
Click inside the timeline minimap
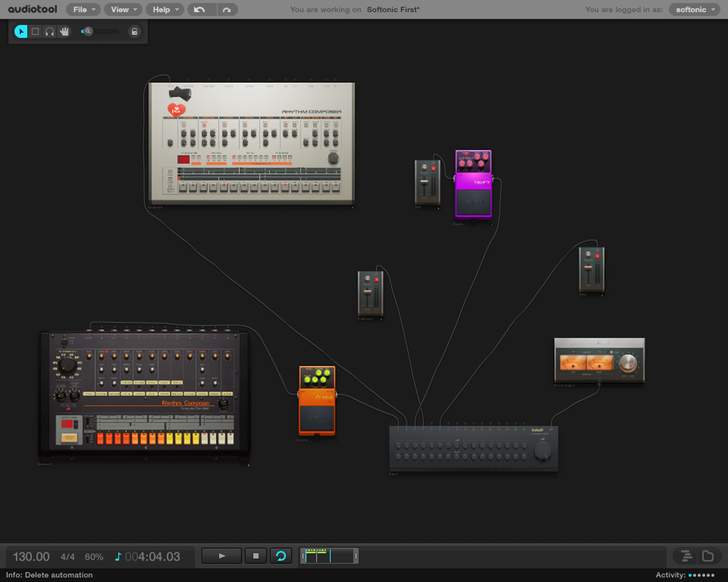pos(328,556)
